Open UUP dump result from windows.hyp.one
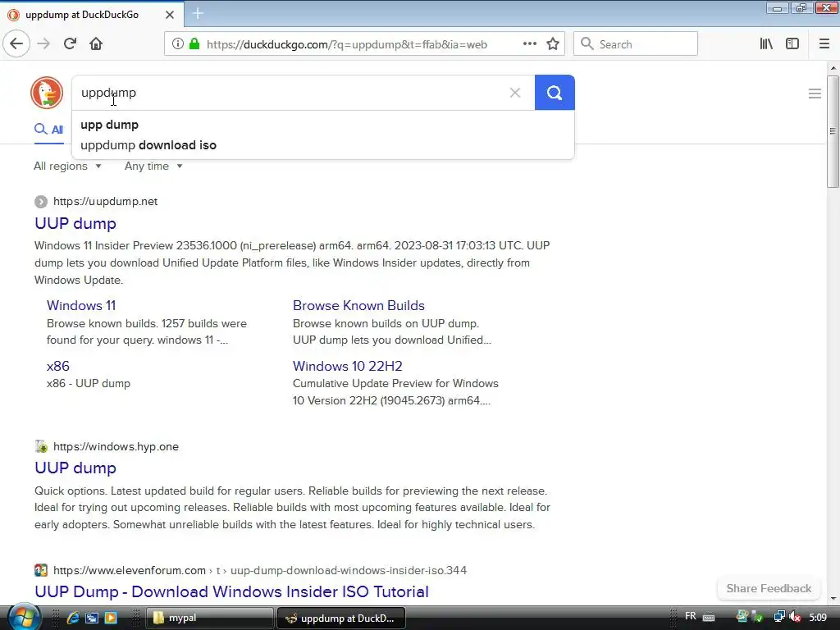 (75, 468)
